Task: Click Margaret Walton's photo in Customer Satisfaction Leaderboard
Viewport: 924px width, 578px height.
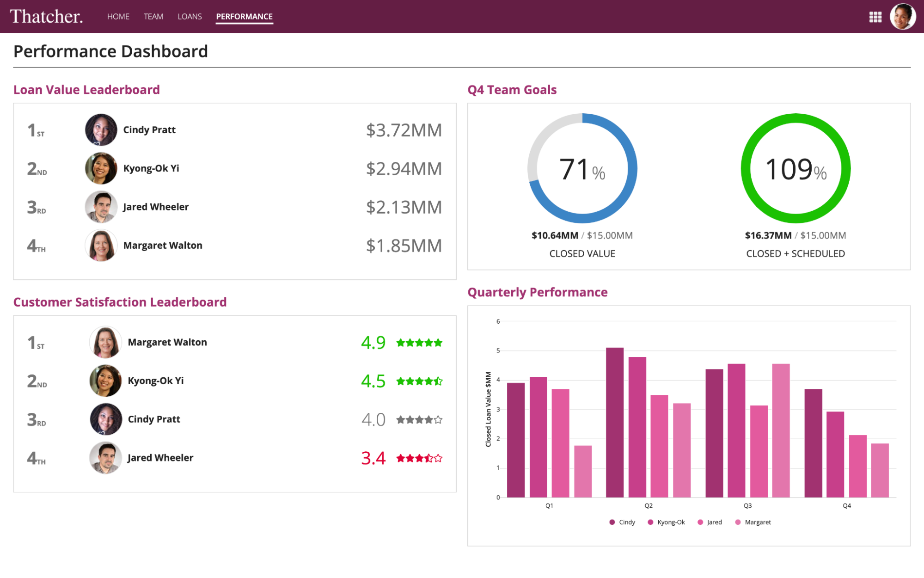Action: pos(105,342)
